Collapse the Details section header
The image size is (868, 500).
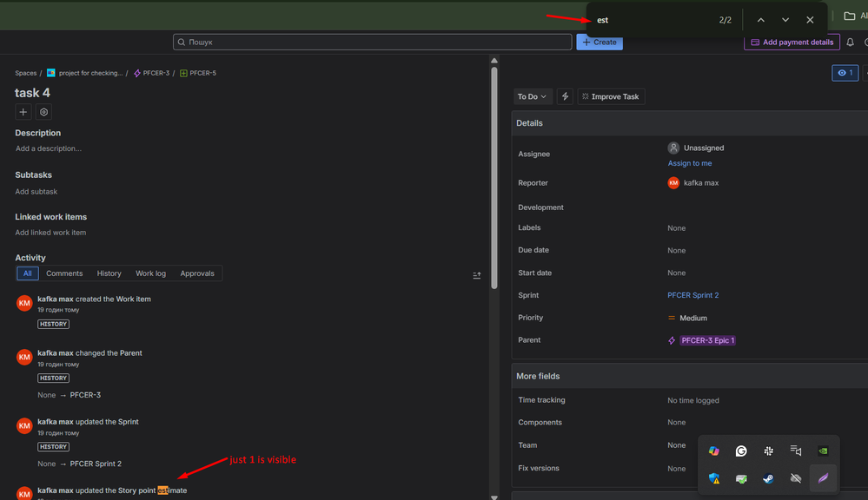689,123
